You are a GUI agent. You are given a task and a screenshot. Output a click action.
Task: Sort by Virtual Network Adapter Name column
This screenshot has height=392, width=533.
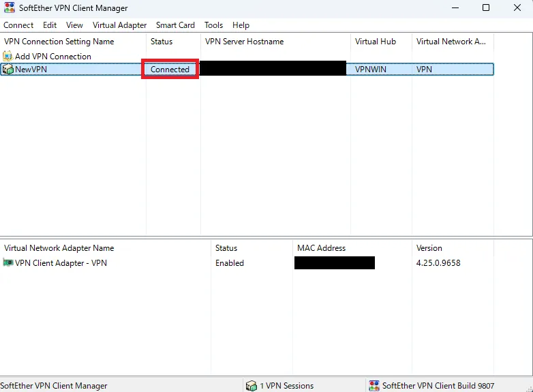106,248
